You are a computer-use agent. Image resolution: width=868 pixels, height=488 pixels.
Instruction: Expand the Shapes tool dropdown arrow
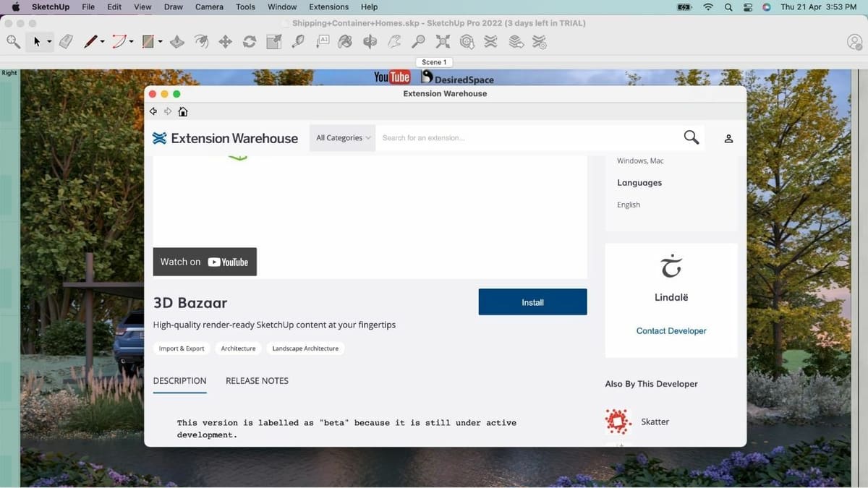(160, 42)
